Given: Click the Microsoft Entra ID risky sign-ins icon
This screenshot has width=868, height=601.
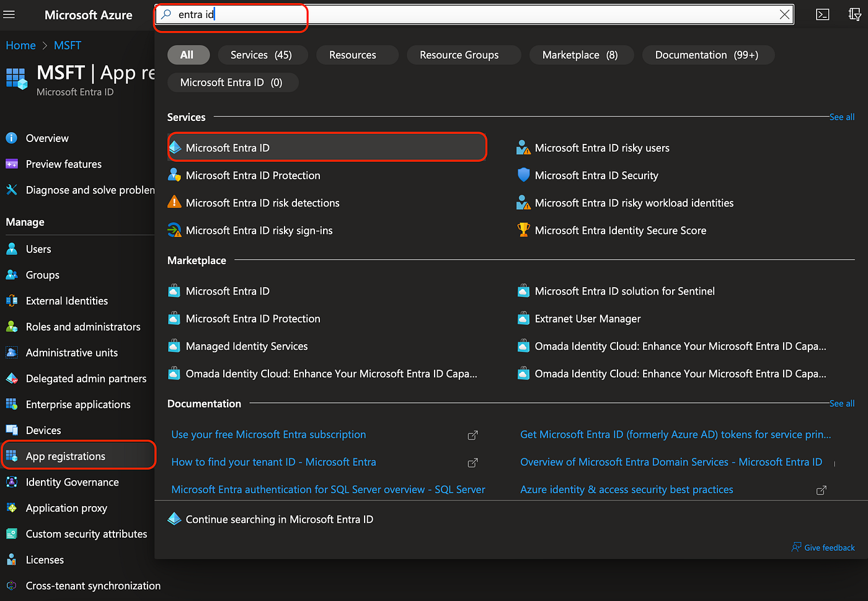Looking at the screenshot, I should pyautogui.click(x=174, y=229).
